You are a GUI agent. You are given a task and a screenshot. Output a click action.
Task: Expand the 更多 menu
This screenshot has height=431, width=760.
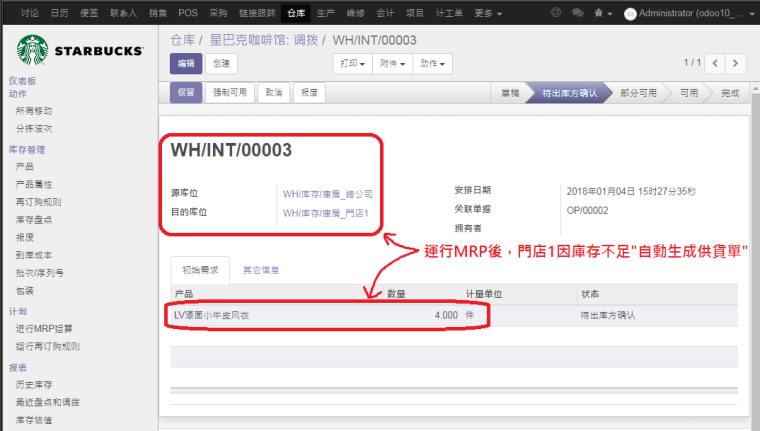point(488,13)
